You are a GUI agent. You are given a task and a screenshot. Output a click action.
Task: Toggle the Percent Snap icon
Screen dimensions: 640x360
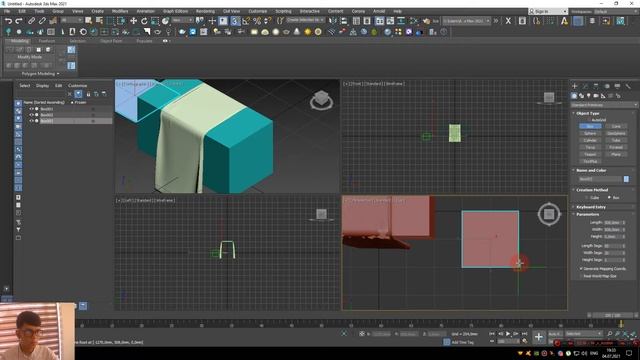click(x=257, y=21)
